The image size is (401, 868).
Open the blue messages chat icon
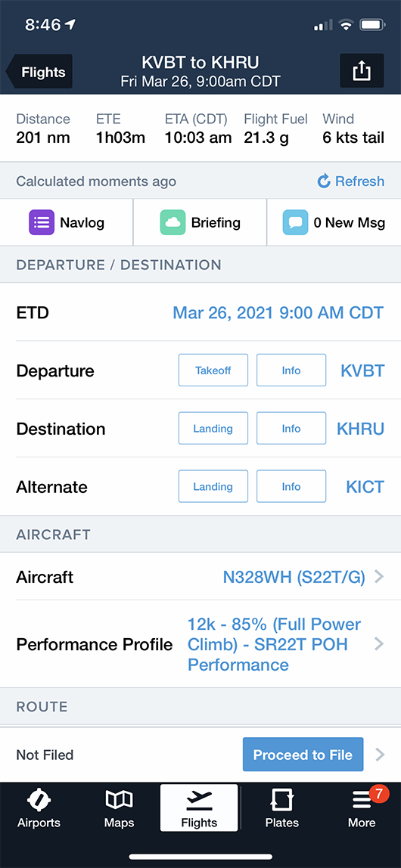295,222
